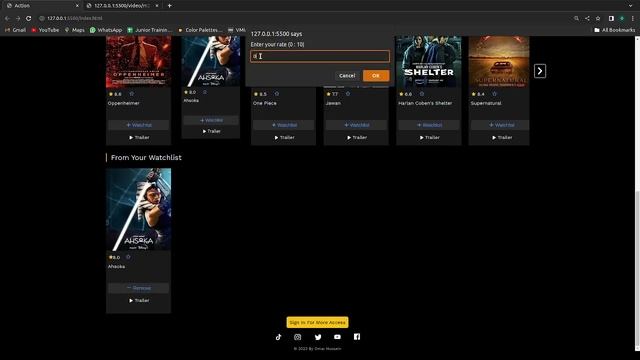Open Shelter poster thumbnail
This screenshot has width=640, height=360.
429,62
